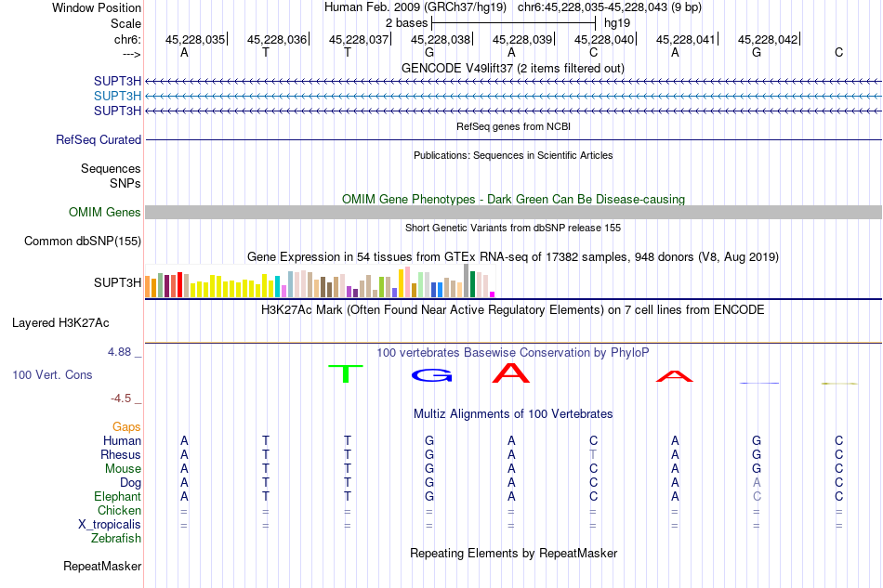Select the Mouse alignment row label
This screenshot has height=588, width=883.
tap(123, 469)
